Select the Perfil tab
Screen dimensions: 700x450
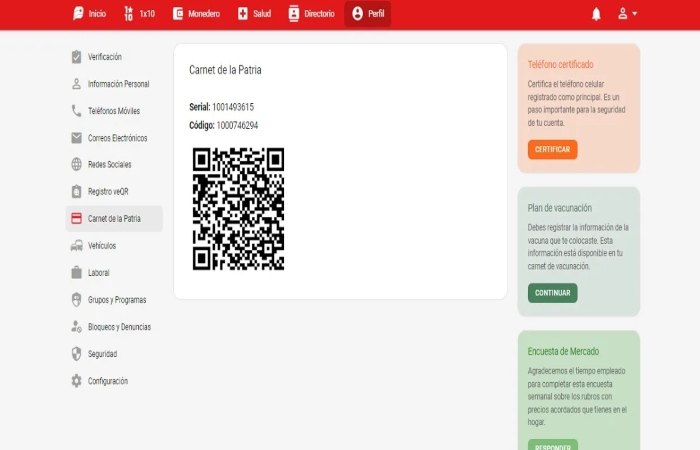368,14
